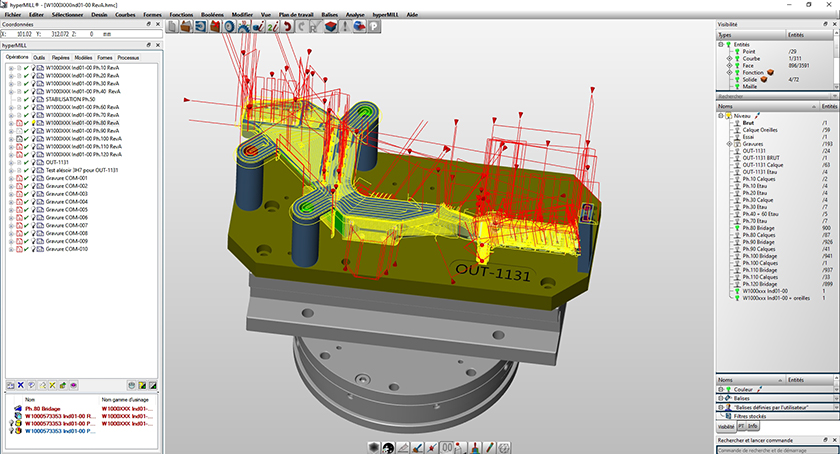
Task: Switch to the Outils tab
Action: pyautogui.click(x=39, y=58)
